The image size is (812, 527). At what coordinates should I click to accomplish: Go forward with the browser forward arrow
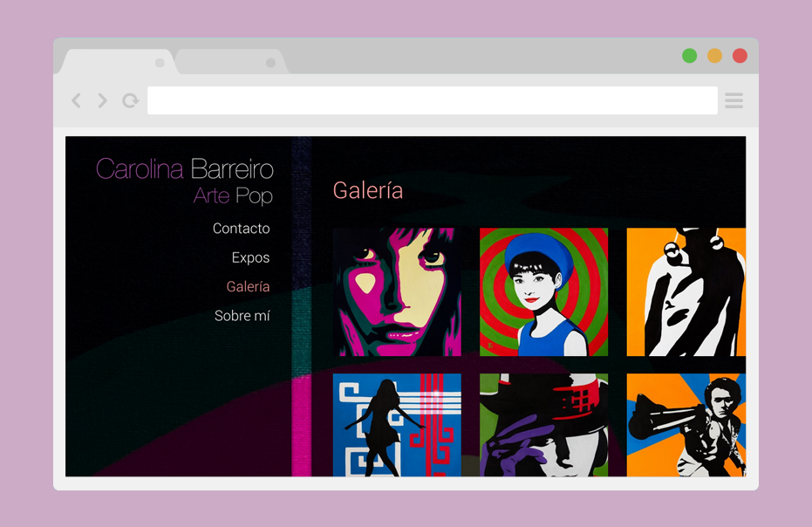point(103,100)
